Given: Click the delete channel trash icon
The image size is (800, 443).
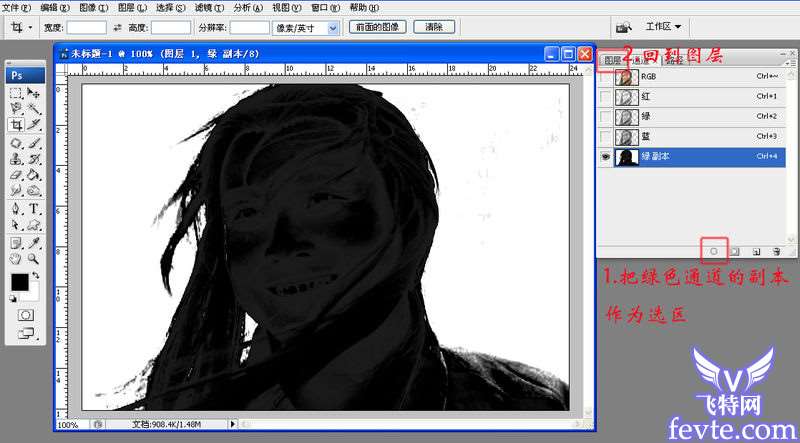Looking at the screenshot, I should 776,251.
